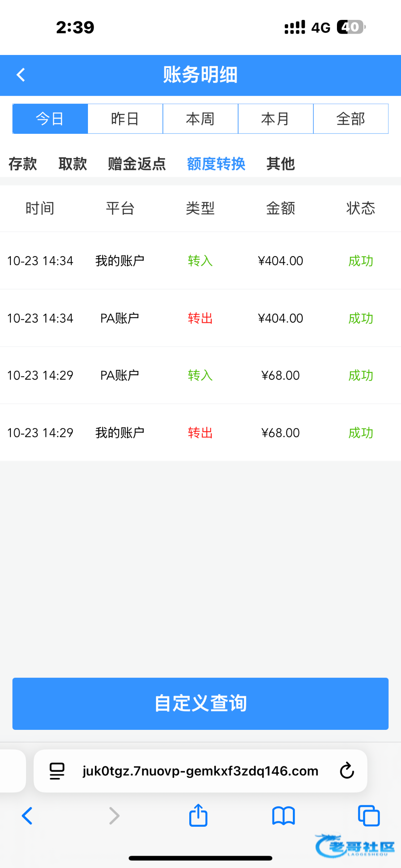Show 全部 records filter

click(x=351, y=119)
